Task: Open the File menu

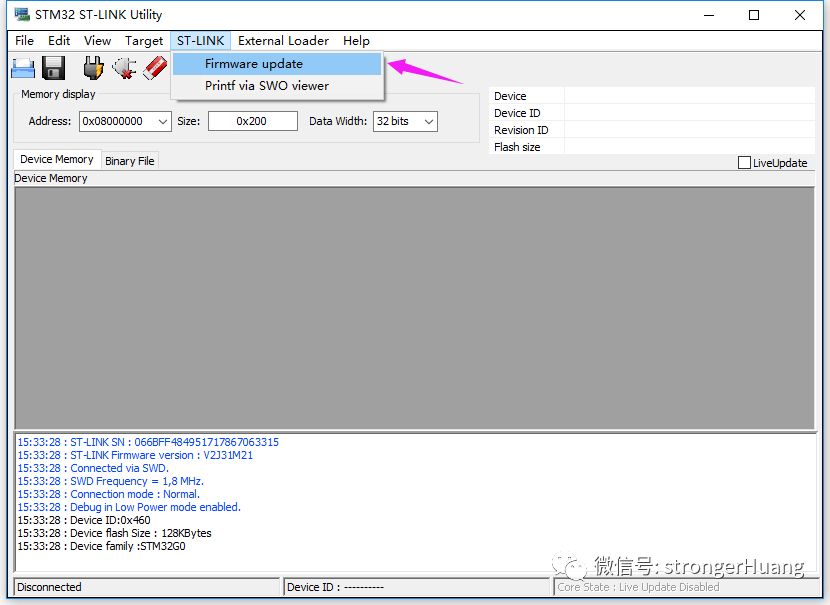Action: (x=24, y=41)
